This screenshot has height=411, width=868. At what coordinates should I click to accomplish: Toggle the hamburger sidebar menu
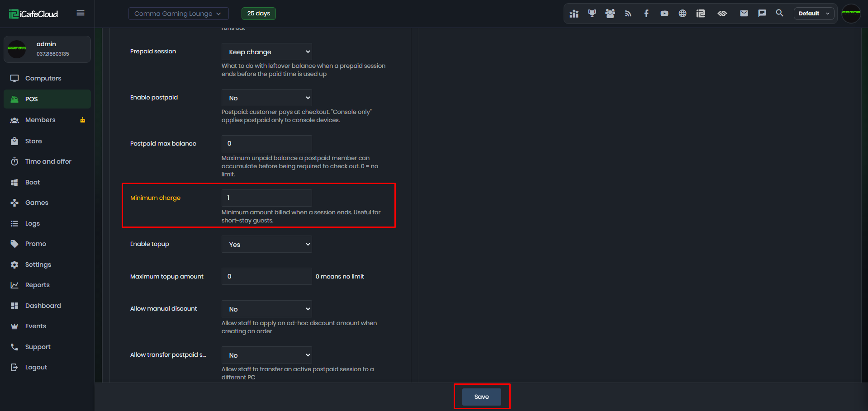click(81, 13)
